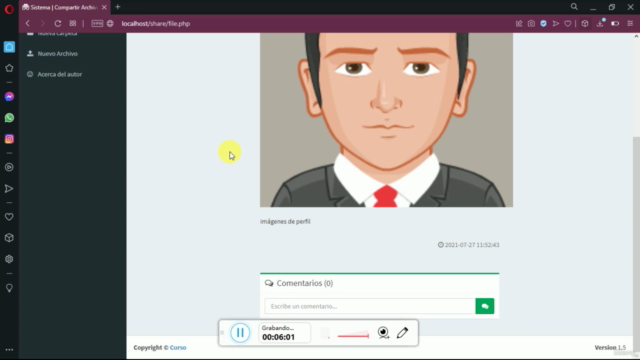Open sidebar three-dots setup menu

click(9, 350)
